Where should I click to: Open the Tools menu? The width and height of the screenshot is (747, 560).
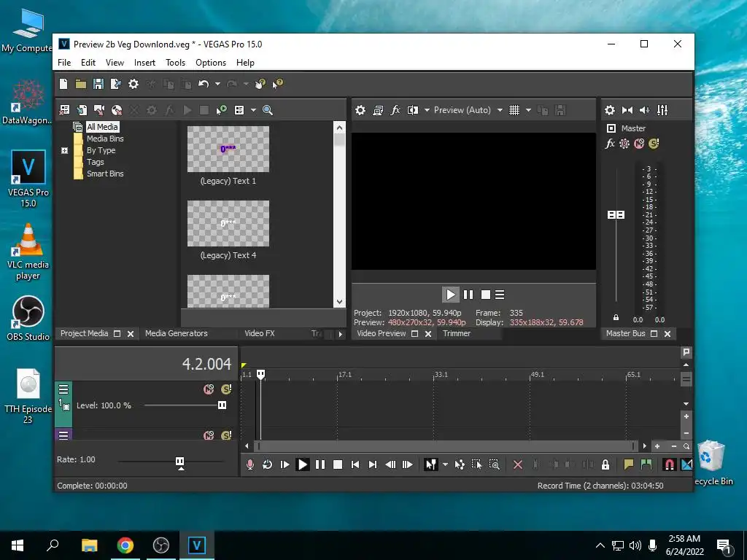click(175, 63)
